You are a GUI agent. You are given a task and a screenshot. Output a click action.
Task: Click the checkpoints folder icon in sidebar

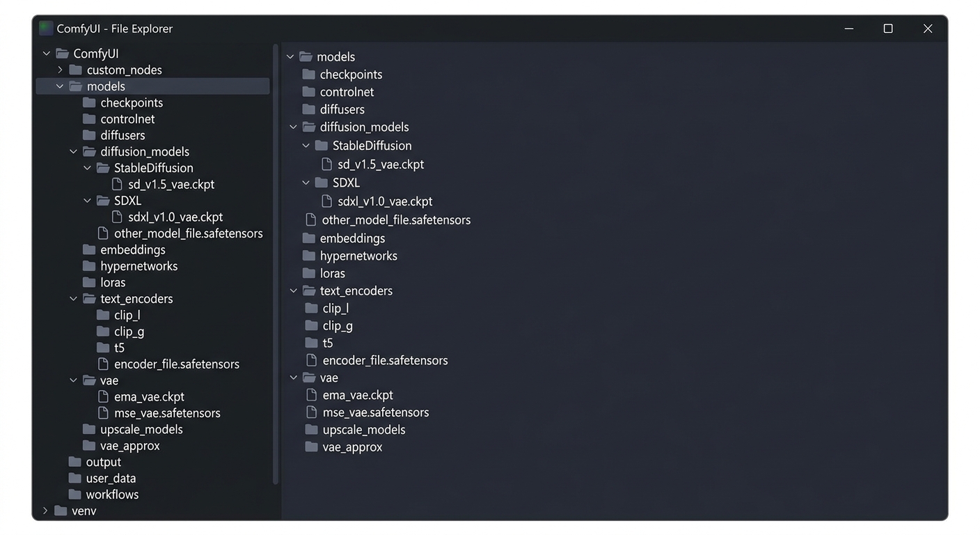89,102
